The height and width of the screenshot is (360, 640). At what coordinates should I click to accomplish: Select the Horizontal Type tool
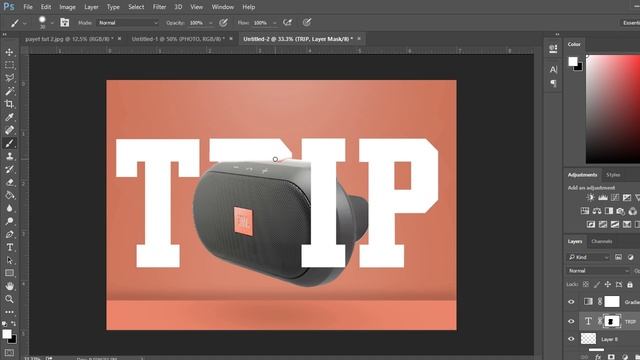[x=9, y=247]
